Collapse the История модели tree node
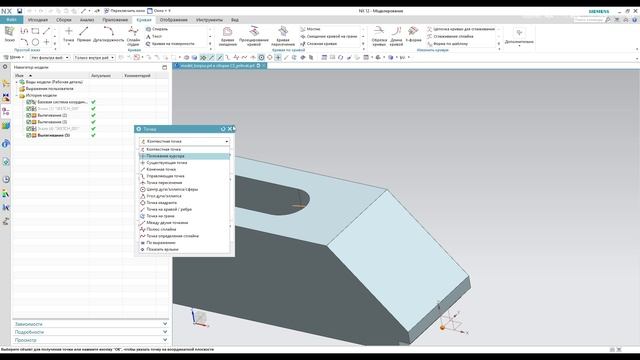Screen dimensions: 640x360 click(17, 96)
